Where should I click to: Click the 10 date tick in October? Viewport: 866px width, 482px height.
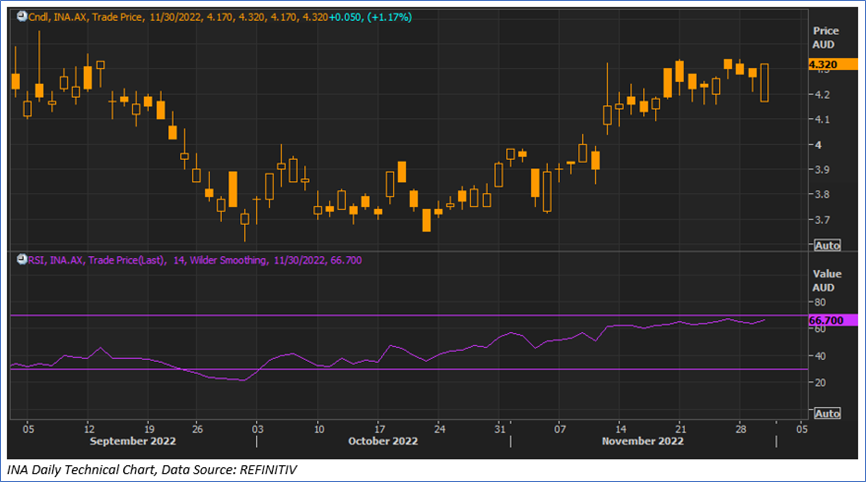click(x=319, y=429)
